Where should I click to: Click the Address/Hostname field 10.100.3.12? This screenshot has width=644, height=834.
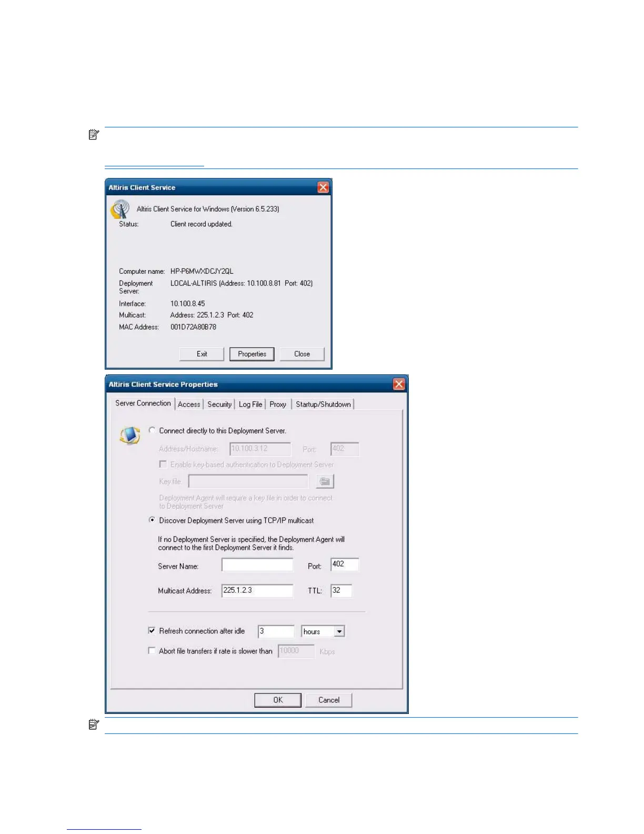pyautogui.click(x=260, y=449)
